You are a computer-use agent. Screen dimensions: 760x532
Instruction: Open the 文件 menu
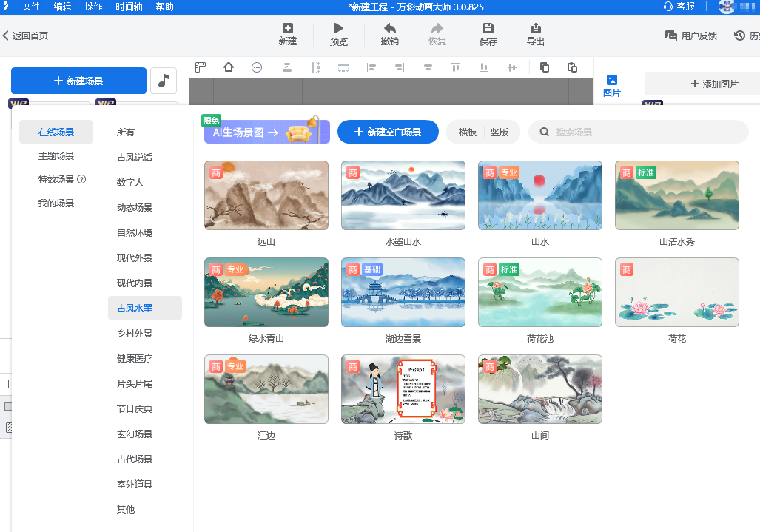click(31, 7)
